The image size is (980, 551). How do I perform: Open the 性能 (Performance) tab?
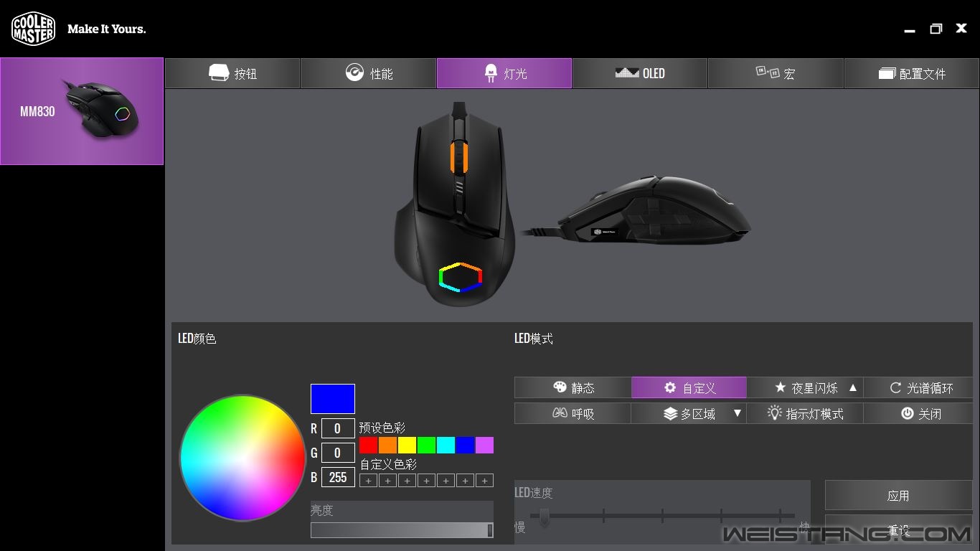368,73
